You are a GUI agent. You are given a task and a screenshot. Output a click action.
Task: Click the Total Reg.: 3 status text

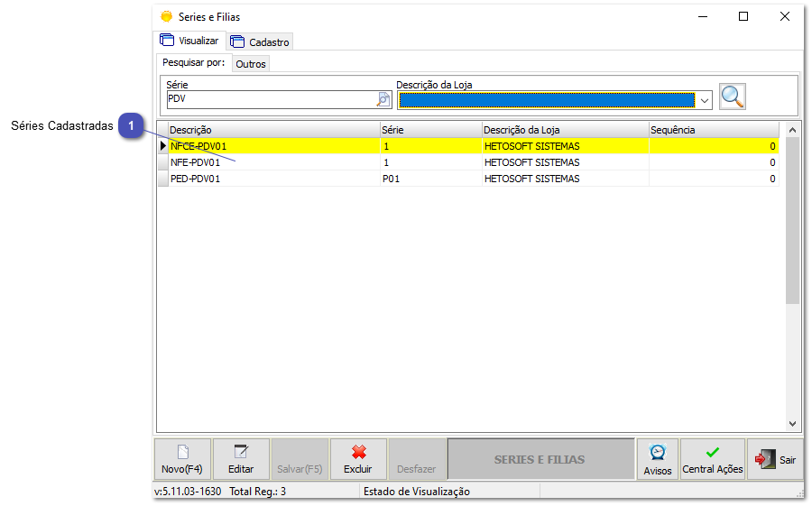pyautogui.click(x=257, y=492)
